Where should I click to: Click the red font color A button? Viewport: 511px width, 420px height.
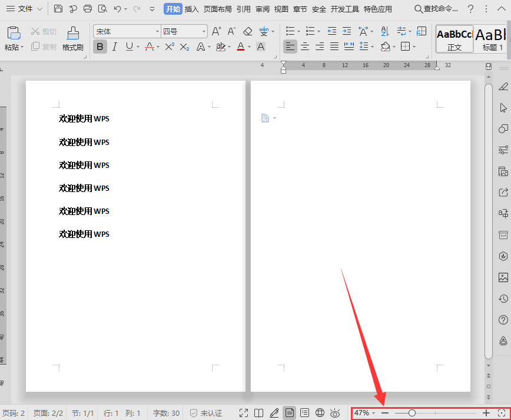click(x=241, y=47)
